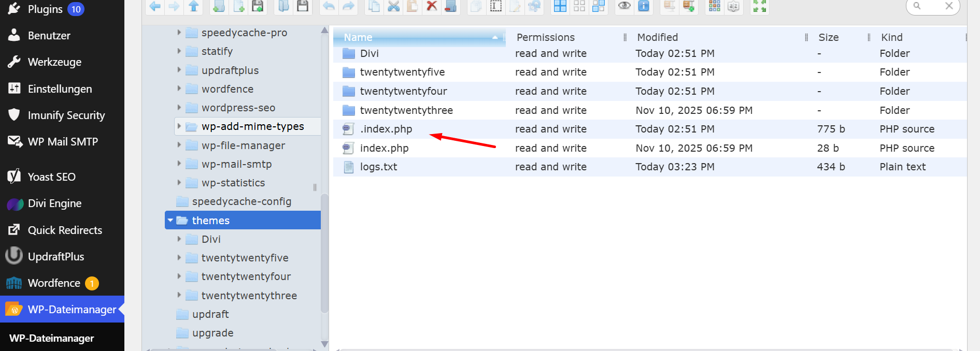
Task: Invert selection with the half-filled grid icon
Action: click(599, 6)
